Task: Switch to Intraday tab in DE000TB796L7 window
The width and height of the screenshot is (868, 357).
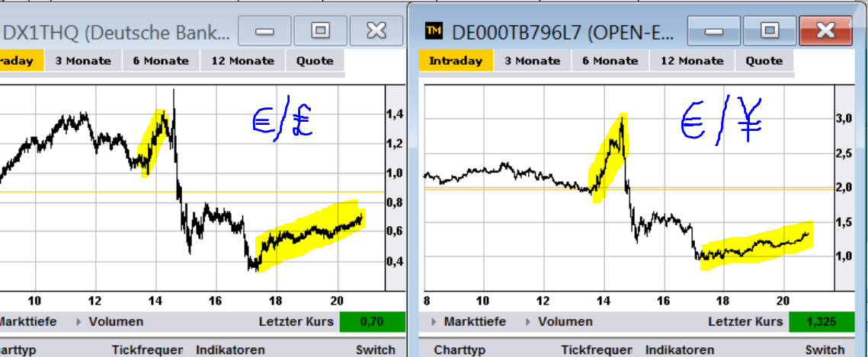Action: (455, 60)
